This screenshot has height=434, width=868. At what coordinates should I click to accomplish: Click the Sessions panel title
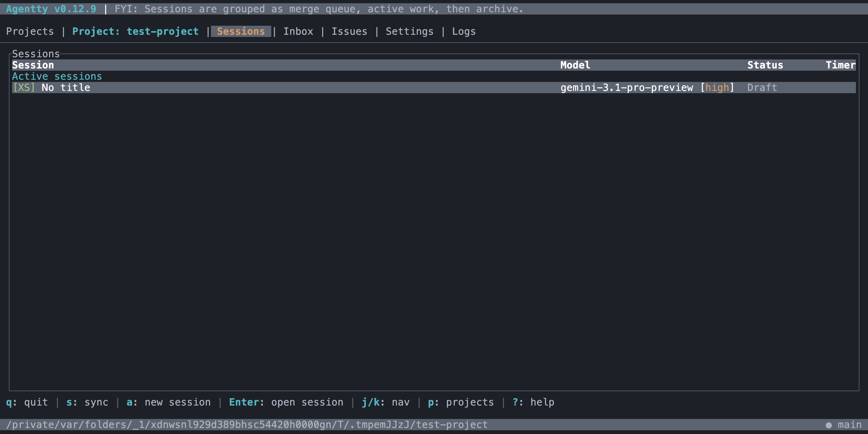point(36,54)
